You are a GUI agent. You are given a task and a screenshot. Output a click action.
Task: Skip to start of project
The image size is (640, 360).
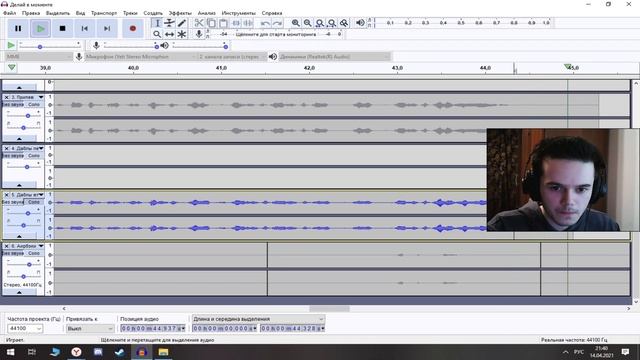84,29
